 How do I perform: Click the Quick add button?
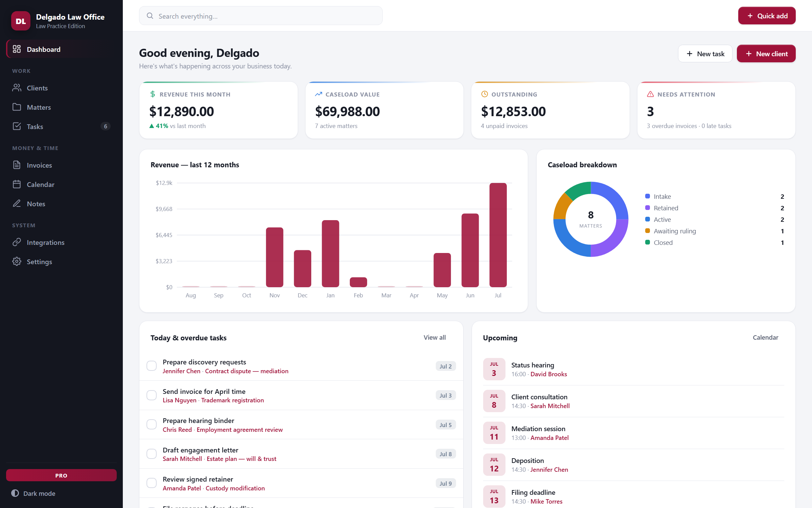click(767, 16)
